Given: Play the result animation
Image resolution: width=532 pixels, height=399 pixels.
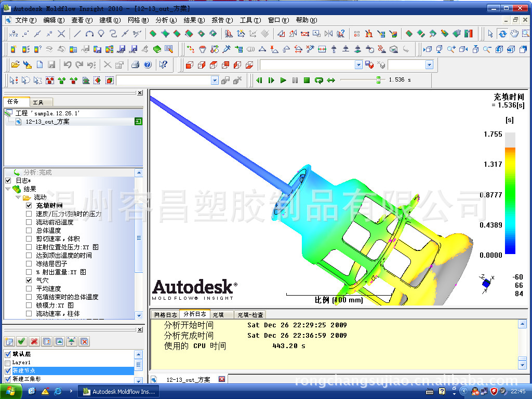Looking at the screenshot, I should tap(283, 80).
